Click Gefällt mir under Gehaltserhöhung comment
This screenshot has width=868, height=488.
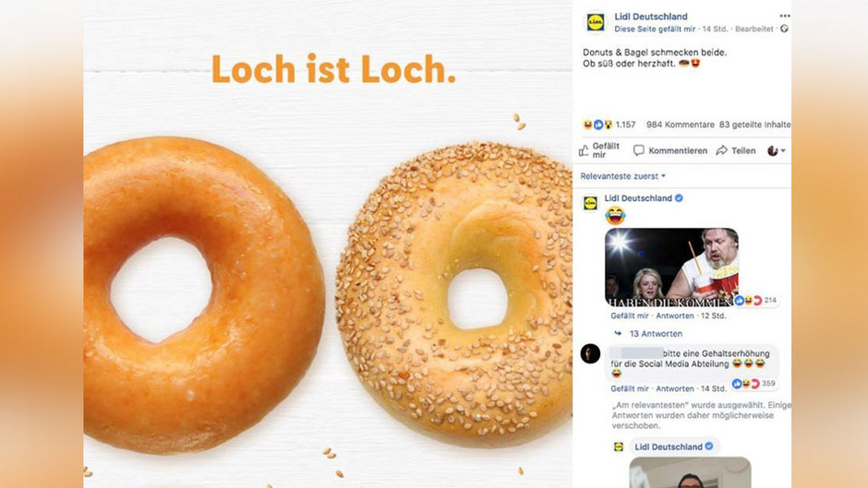(x=630, y=389)
